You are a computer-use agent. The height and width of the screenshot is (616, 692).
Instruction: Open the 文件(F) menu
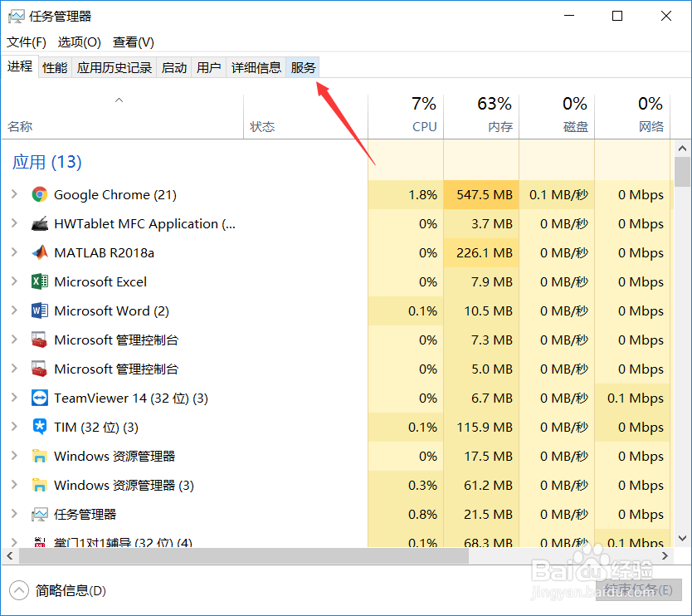pos(27,42)
